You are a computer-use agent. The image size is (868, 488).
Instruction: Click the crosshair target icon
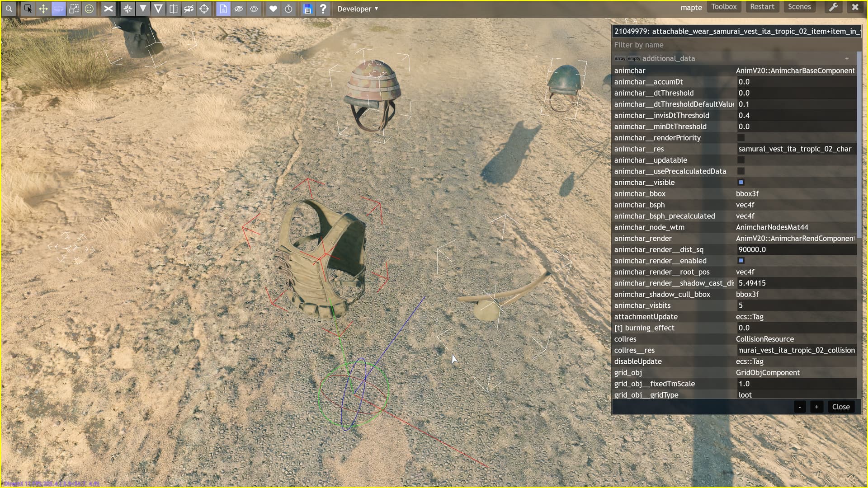[x=204, y=9]
